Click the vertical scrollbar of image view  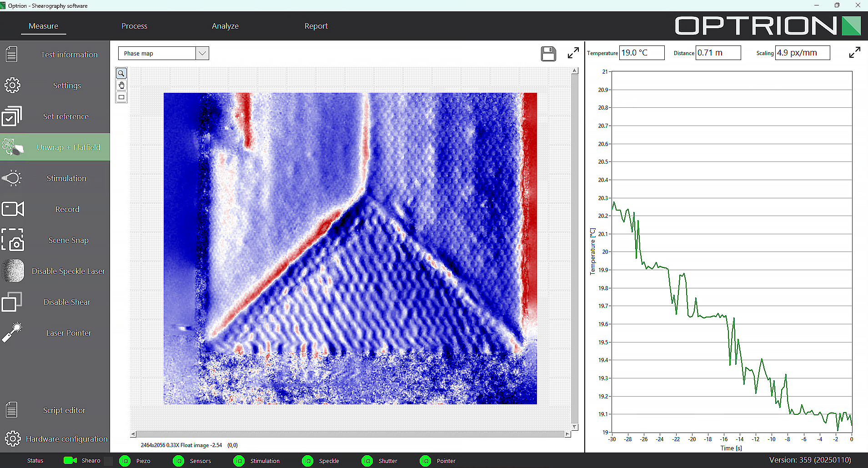tap(575, 248)
